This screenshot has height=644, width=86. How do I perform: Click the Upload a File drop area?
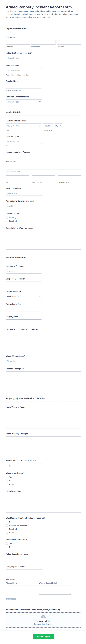point(43,620)
